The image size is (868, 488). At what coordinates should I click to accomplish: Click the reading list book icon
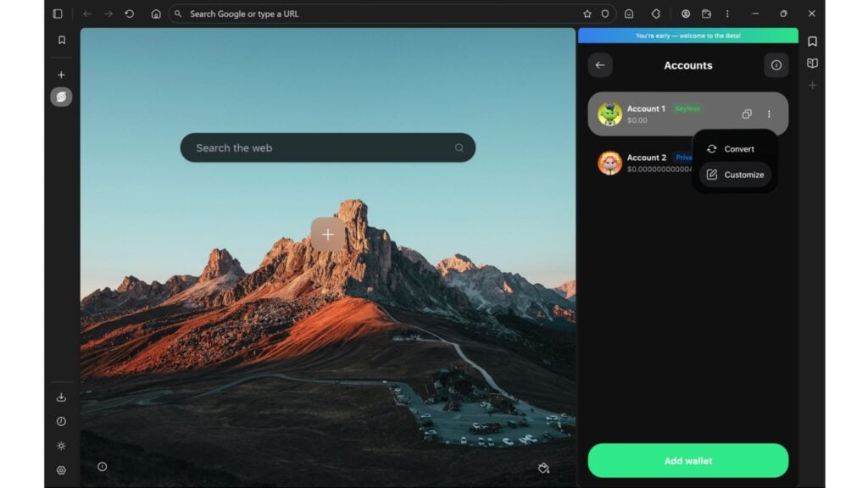[812, 64]
